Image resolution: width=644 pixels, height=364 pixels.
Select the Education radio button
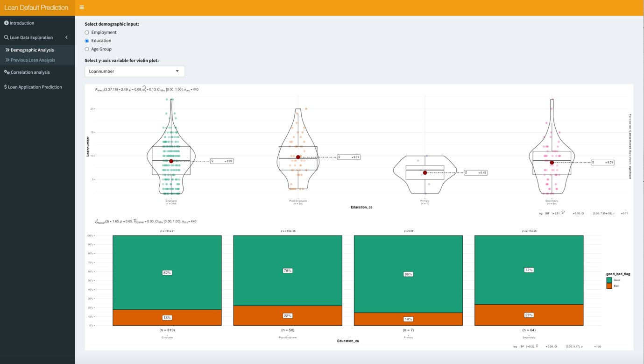(87, 41)
